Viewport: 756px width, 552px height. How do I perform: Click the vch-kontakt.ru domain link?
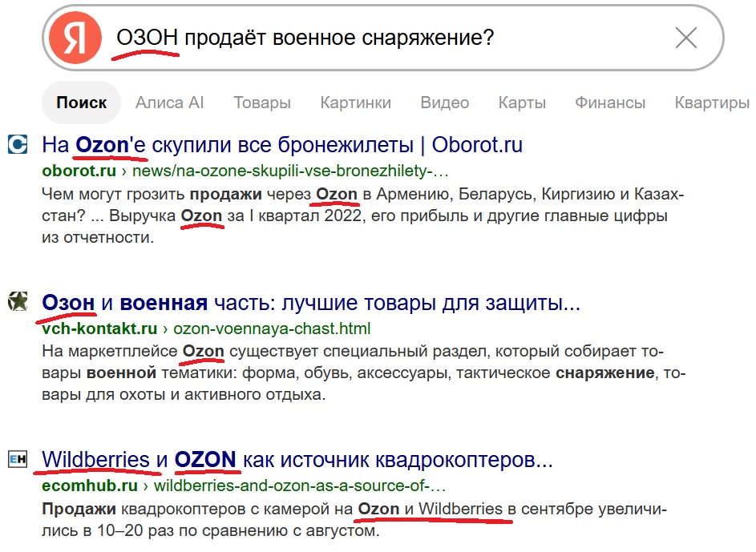99,328
